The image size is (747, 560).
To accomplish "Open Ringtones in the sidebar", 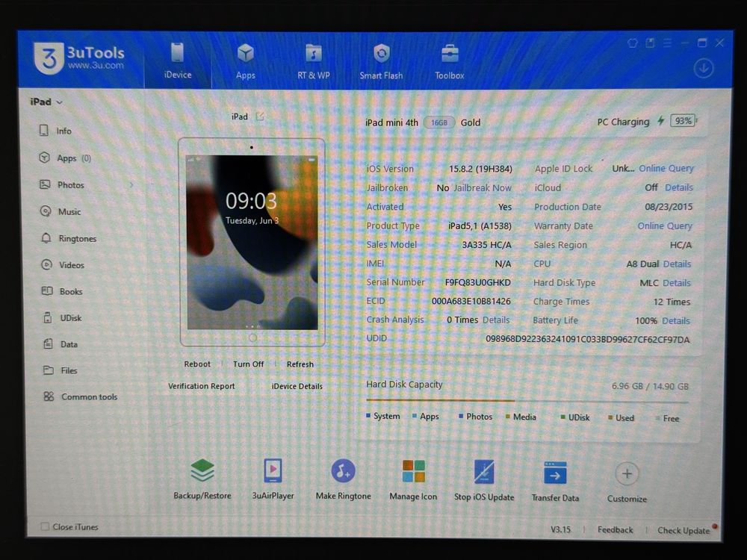I will coord(68,238).
